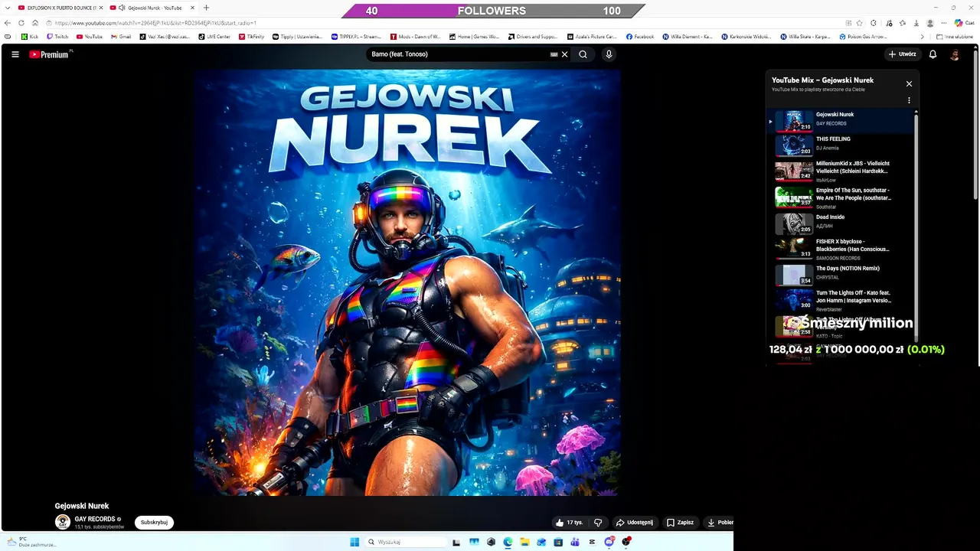Viewport: 980px width, 551px height.
Task: Switch to EXPLOSION X PUERTO BOUNCE tab
Action: (58, 8)
